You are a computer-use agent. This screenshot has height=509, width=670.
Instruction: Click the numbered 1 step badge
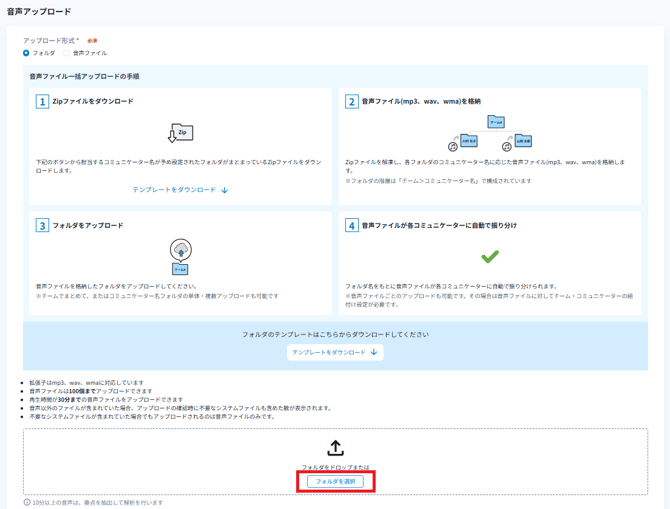point(42,102)
